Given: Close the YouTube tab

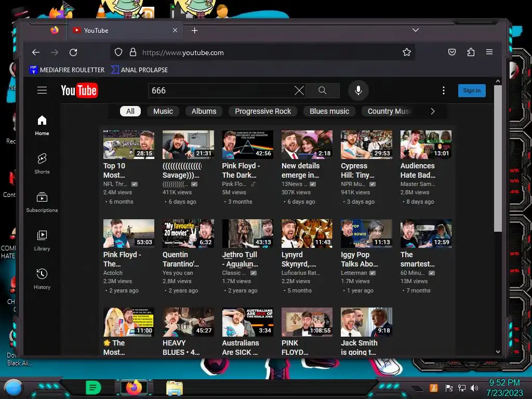Looking at the screenshot, I should (x=175, y=30).
